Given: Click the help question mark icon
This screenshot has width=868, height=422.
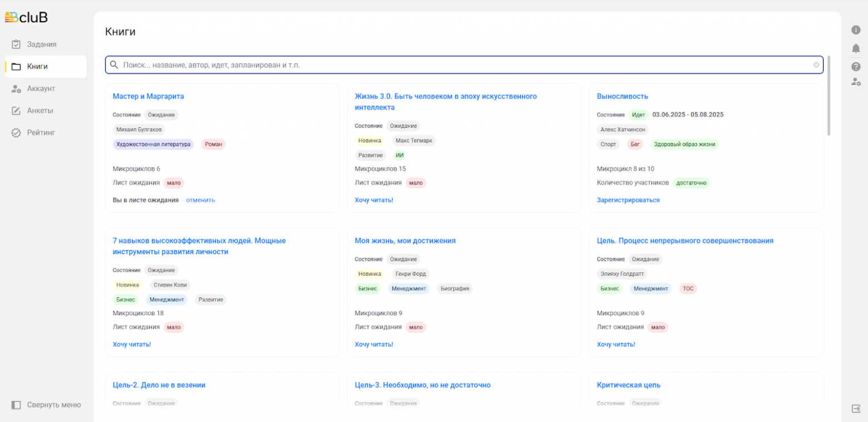Looking at the screenshot, I should pos(856,67).
